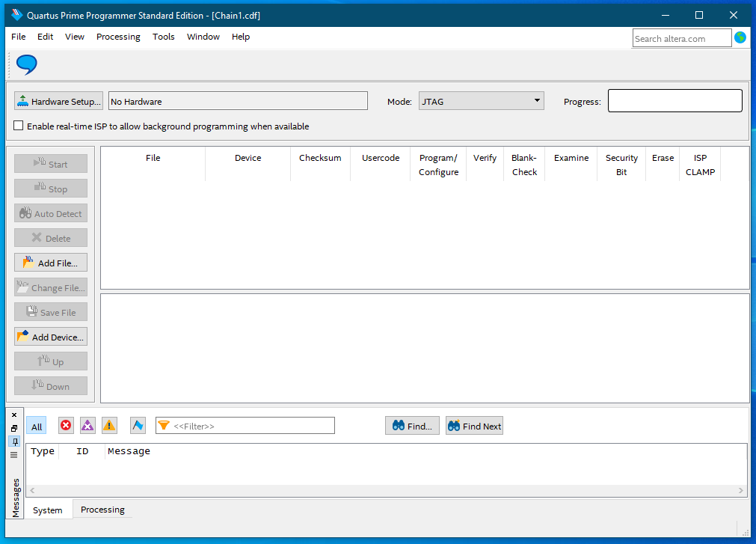Open the Tools menu
The width and height of the screenshot is (756, 544).
(x=164, y=37)
